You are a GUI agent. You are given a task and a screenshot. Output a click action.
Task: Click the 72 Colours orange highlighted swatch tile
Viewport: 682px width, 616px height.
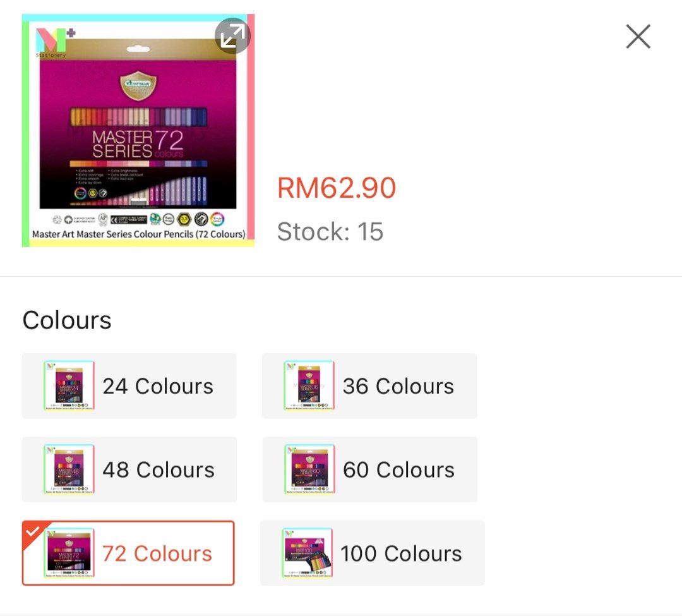(x=128, y=552)
